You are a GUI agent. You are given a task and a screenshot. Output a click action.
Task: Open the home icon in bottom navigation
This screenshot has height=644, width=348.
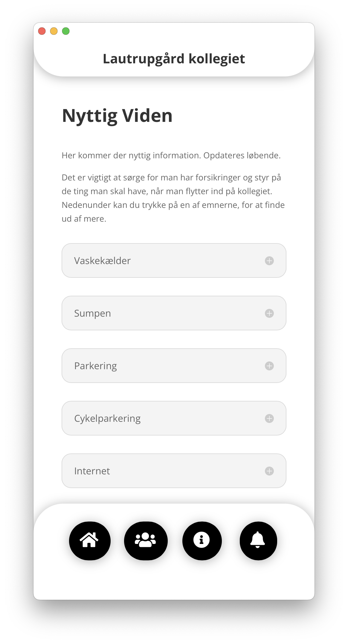coord(90,541)
